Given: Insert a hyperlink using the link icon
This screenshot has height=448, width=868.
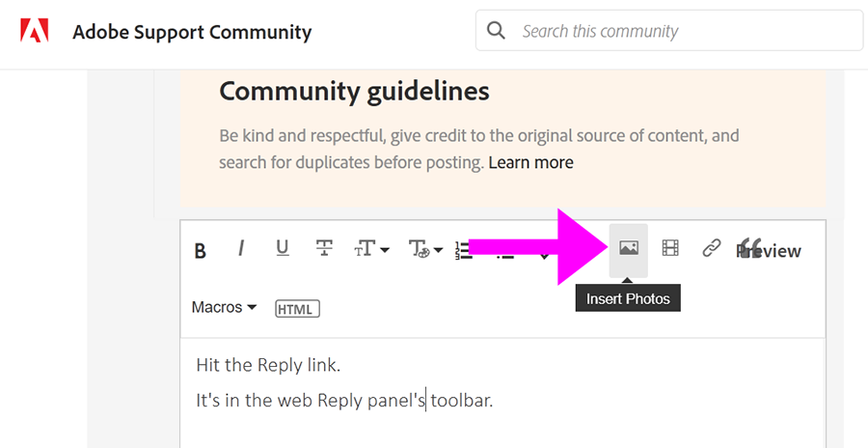Looking at the screenshot, I should coord(712,249).
